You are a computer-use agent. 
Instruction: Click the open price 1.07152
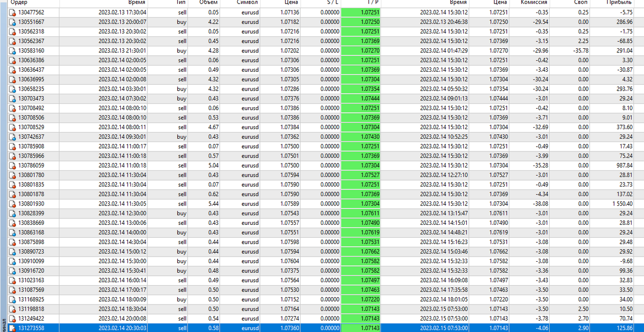pos(290,300)
